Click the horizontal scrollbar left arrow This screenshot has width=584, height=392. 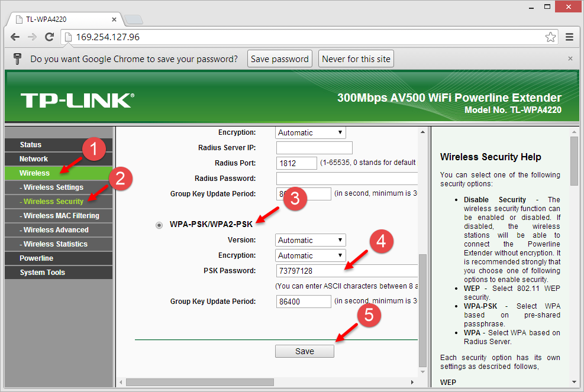click(x=121, y=383)
